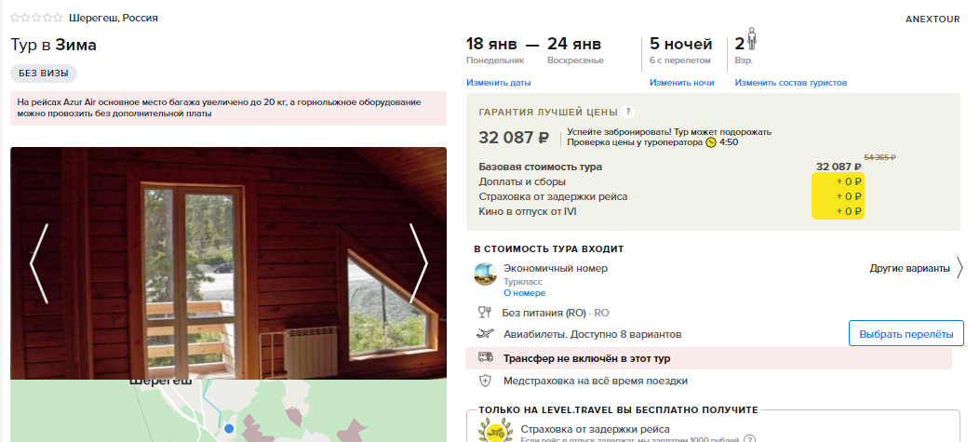Open the О номере room details link
The width and height of the screenshot is (980, 442).
pyautogui.click(x=524, y=293)
